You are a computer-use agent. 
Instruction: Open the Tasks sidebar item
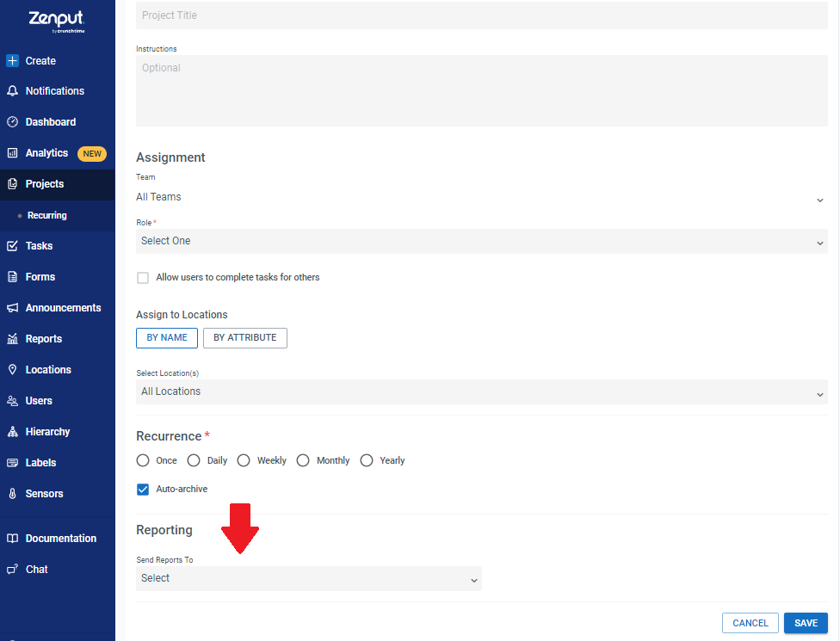click(x=39, y=246)
